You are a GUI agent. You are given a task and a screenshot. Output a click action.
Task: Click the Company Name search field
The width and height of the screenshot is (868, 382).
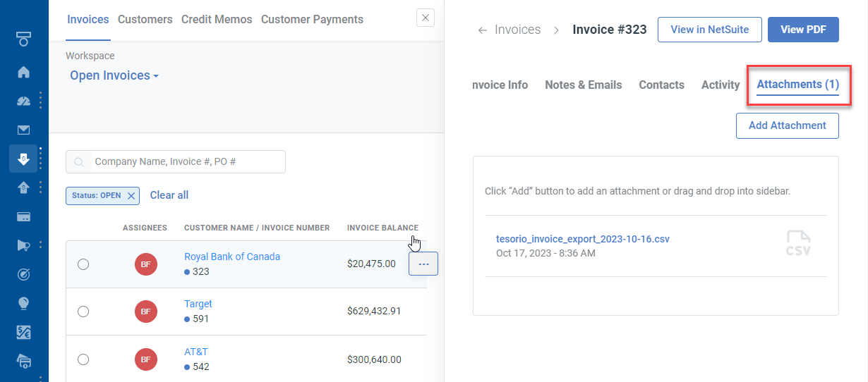point(187,161)
